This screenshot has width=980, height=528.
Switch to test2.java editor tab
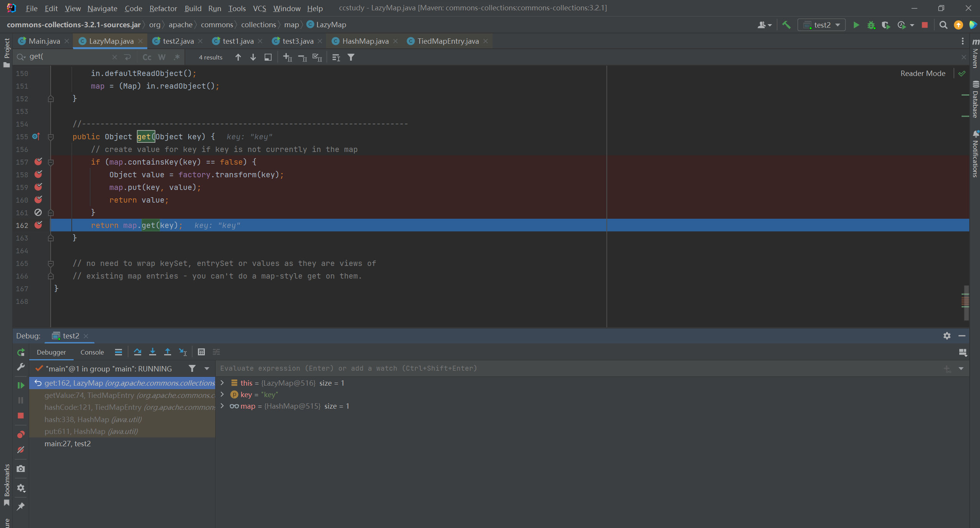click(x=178, y=41)
